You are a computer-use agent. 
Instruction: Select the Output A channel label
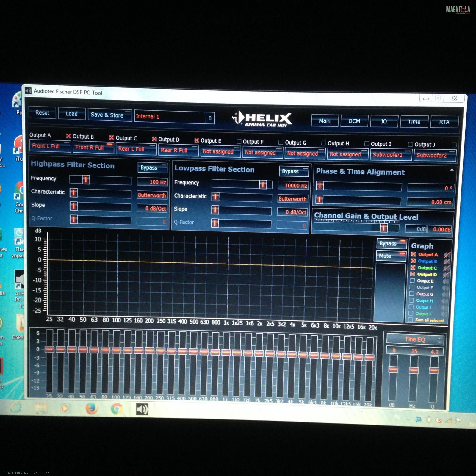point(40,135)
